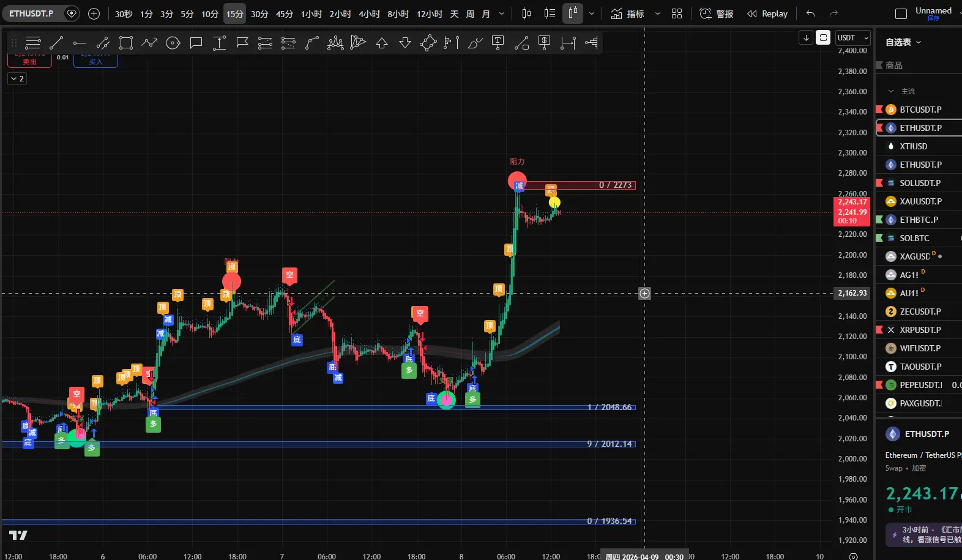Select the rectangle shape drawing tool
The image size is (962, 560).
tap(126, 43)
